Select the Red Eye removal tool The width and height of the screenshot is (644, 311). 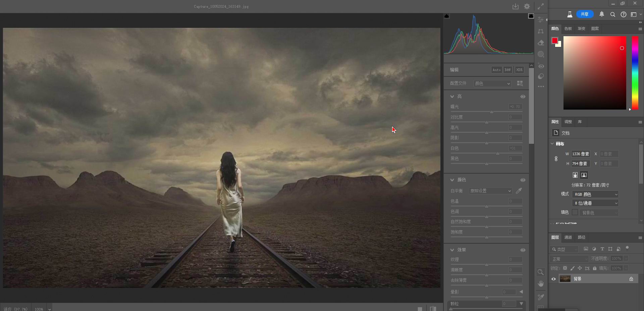click(541, 66)
